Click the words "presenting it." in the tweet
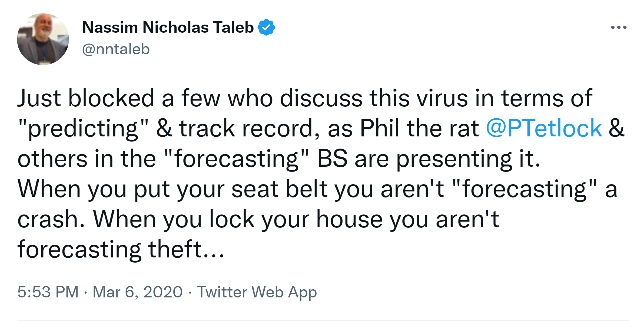 click(x=468, y=159)
